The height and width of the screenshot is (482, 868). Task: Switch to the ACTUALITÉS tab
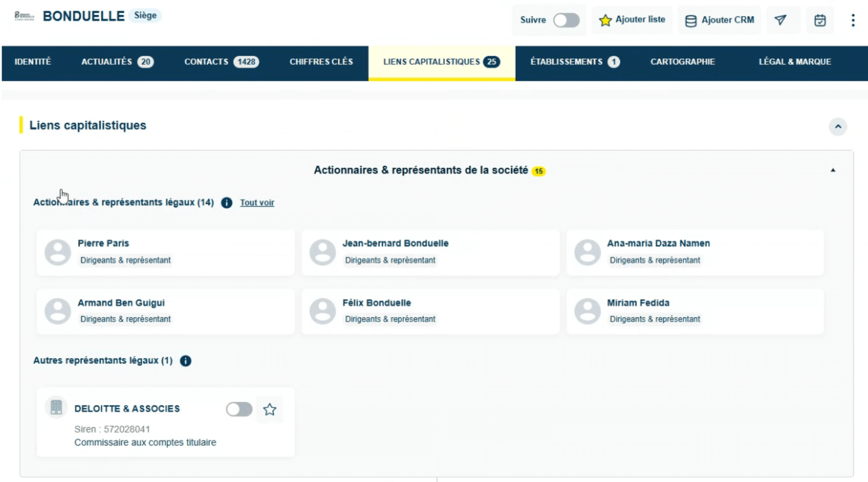[117, 62]
